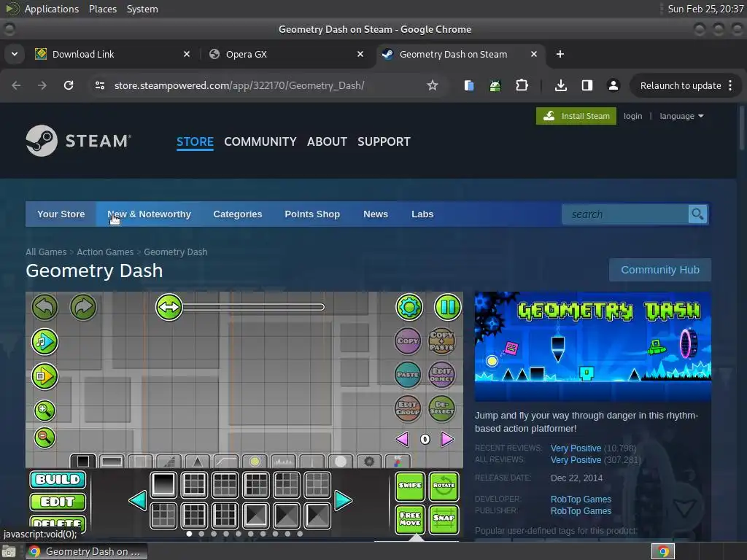Open the SUPPORT section
Image resolution: width=747 pixels, height=560 pixels.
click(x=384, y=141)
